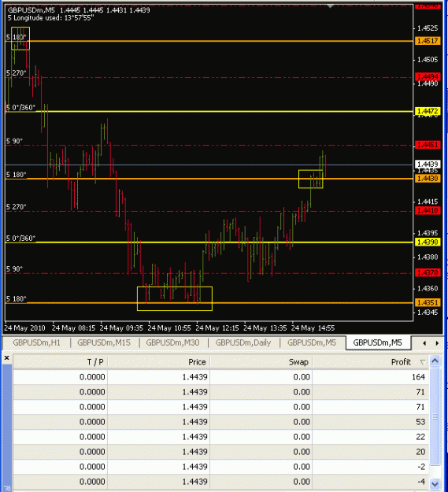Click the 1.4370 red price label

pyautogui.click(x=428, y=272)
